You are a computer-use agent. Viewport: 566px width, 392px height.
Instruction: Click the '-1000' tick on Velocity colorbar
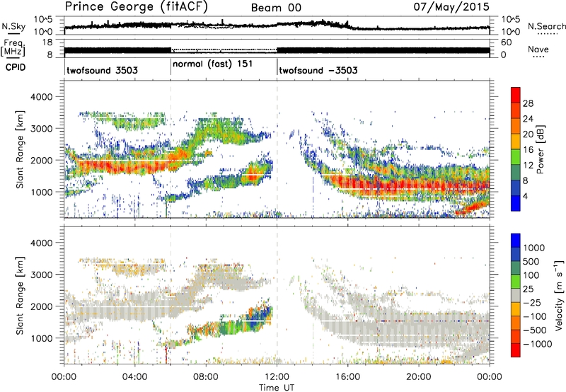pyautogui.click(x=538, y=344)
